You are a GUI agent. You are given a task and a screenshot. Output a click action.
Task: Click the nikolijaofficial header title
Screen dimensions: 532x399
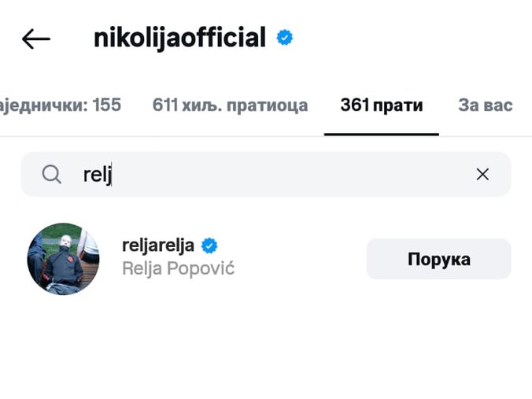[x=180, y=38]
